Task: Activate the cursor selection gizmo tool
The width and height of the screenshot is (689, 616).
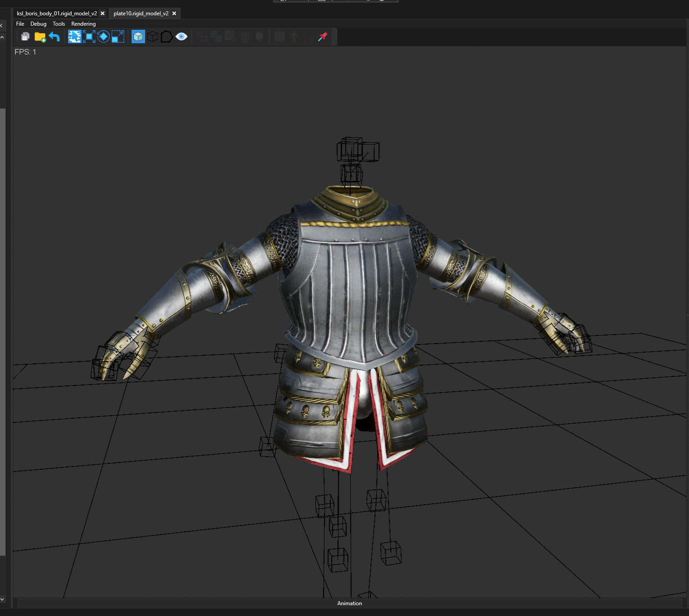Action: [x=74, y=36]
